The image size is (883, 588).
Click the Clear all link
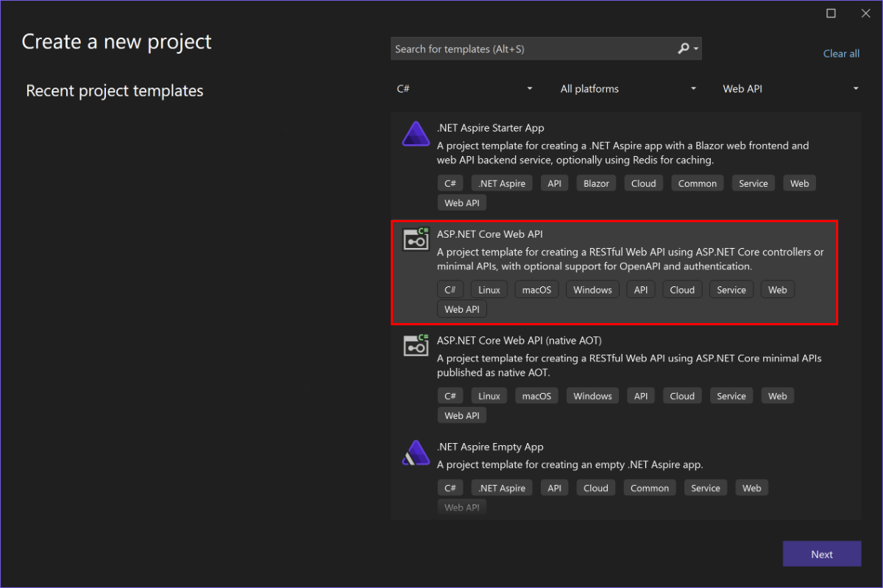pos(841,53)
